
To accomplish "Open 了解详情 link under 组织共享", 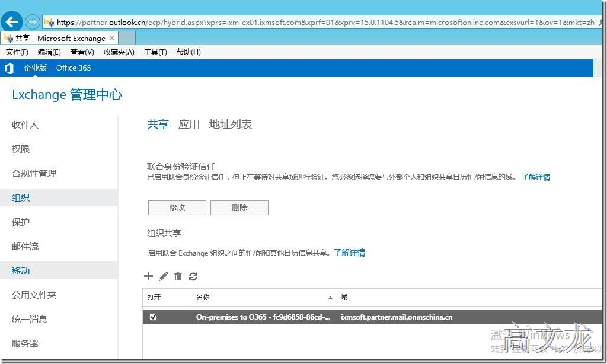I will 350,253.
